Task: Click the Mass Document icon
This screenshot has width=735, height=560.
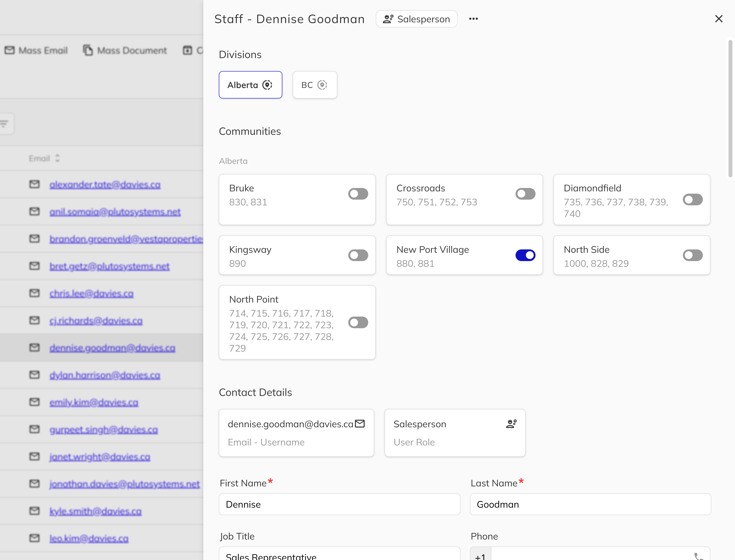Action: click(88, 50)
